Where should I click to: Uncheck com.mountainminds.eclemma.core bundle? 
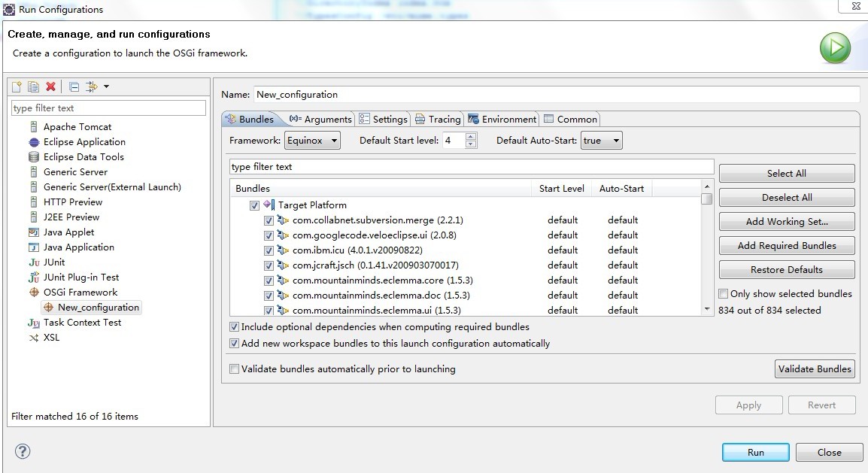point(269,280)
